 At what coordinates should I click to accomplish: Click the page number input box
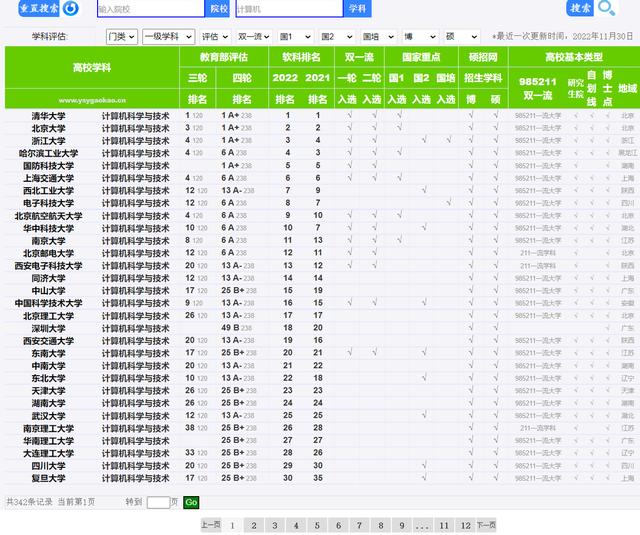pos(158,502)
